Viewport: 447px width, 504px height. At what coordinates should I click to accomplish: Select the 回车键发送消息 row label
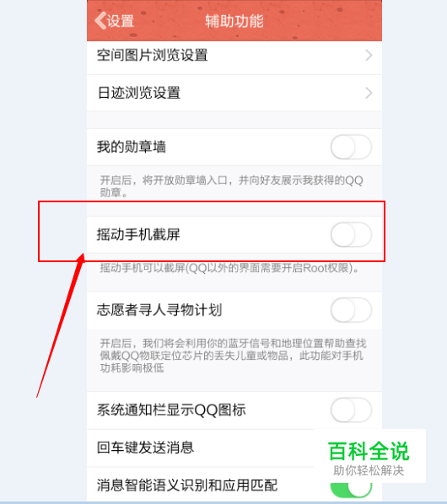(x=145, y=448)
